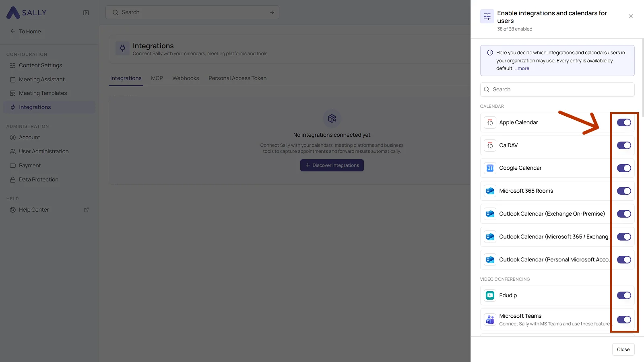Click the Microsoft 365 Rooms icon
The image size is (644, 362).
coord(490,191)
